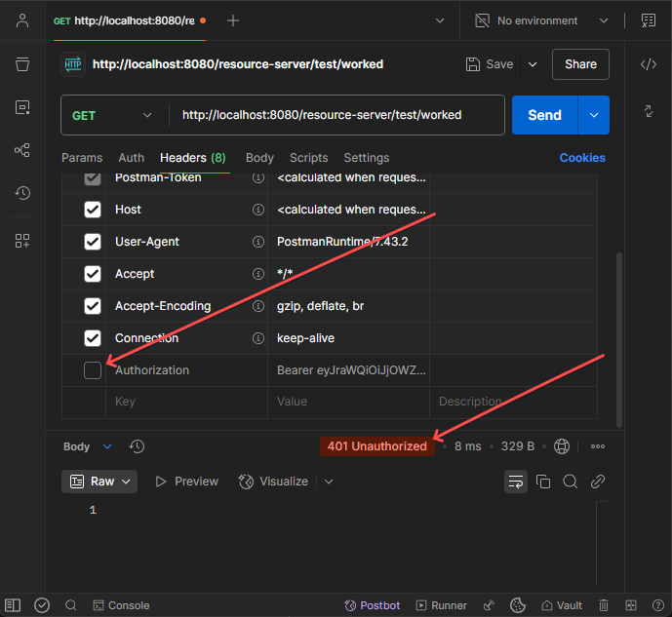The width and height of the screenshot is (672, 617).
Task: Open the response more options ellipsis
Action: pos(598,446)
